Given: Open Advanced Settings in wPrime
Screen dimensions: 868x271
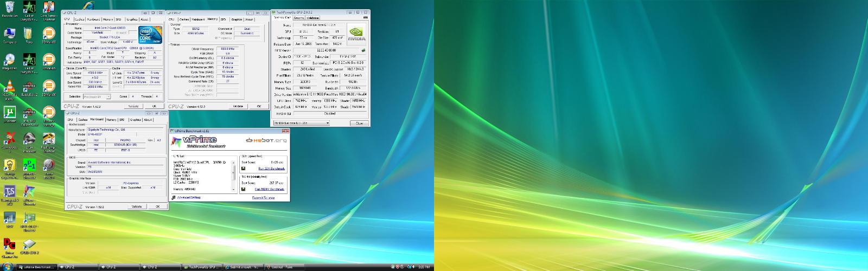Looking at the screenshot, I should (x=189, y=197).
